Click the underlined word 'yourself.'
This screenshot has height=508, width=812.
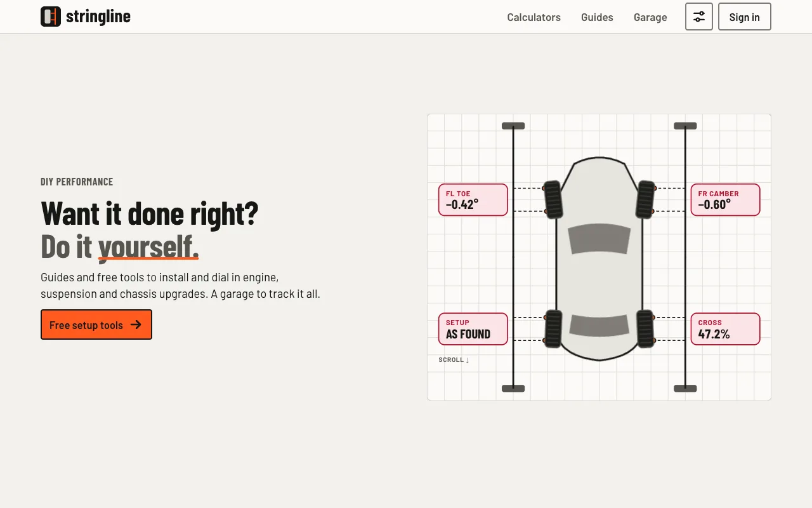click(148, 246)
